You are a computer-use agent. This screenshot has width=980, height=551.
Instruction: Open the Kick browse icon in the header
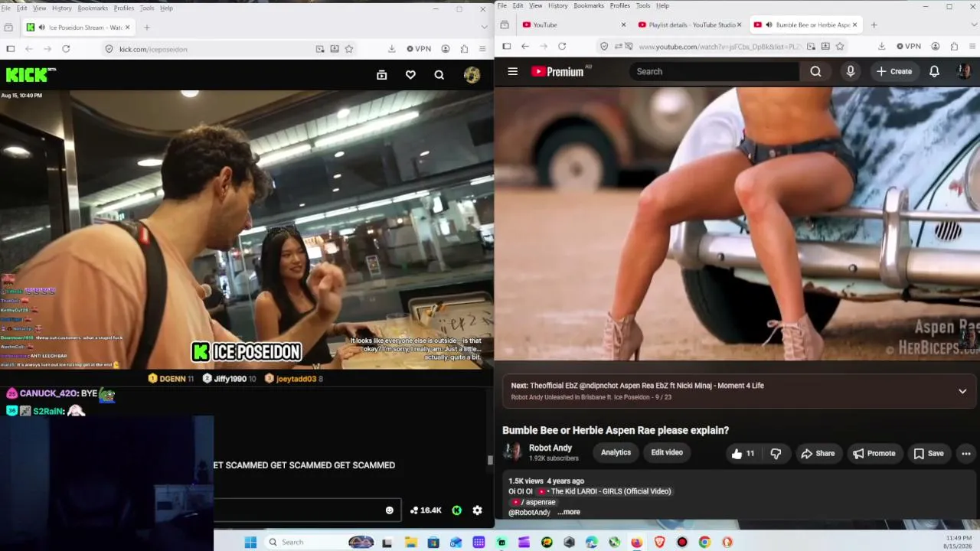pyautogui.click(x=381, y=74)
